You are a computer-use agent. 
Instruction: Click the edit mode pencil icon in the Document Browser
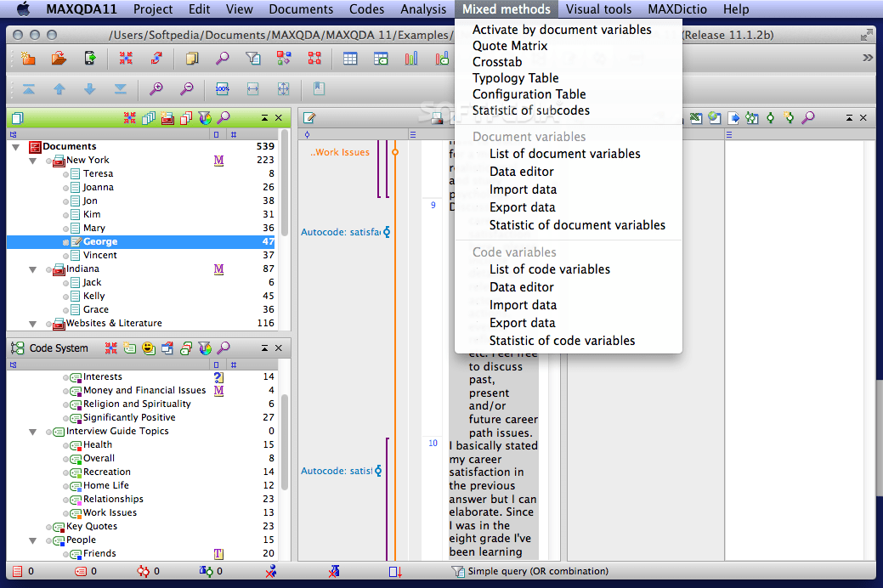point(309,118)
